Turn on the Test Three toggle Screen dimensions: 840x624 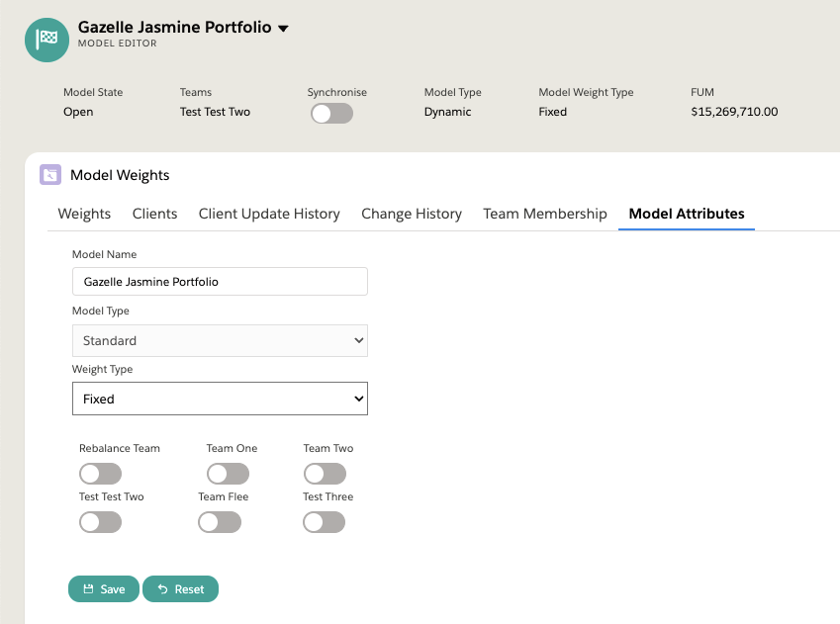[325, 522]
